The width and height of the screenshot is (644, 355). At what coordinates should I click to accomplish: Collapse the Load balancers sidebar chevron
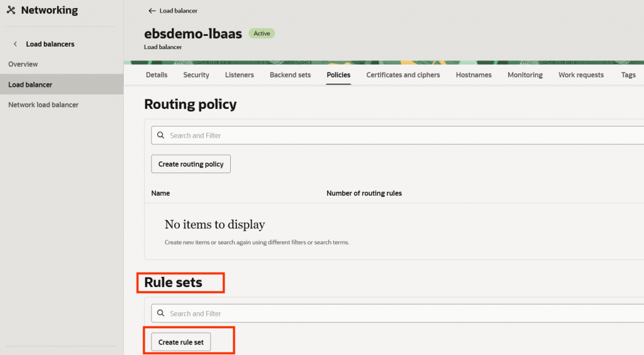15,44
